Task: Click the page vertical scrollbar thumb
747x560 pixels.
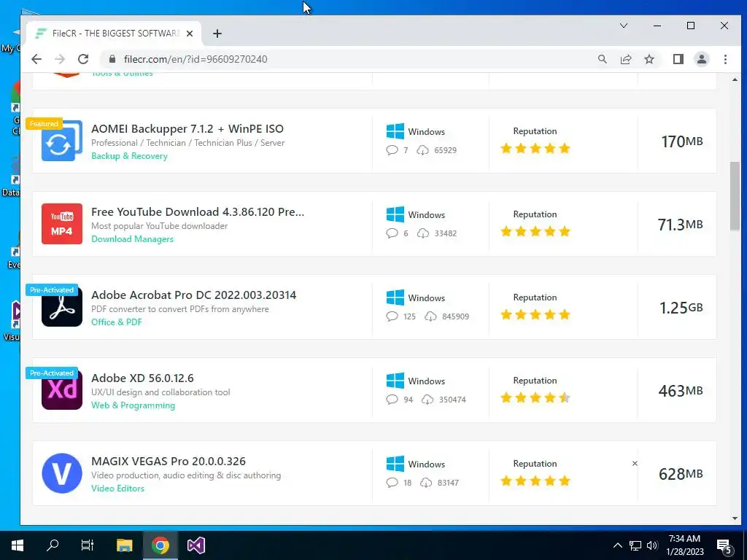Action: pyautogui.click(x=735, y=196)
